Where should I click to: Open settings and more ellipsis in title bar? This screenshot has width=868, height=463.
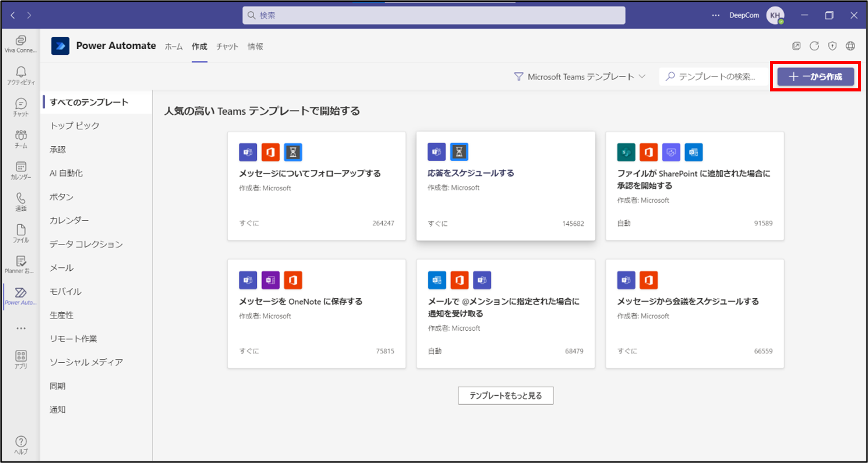716,15
